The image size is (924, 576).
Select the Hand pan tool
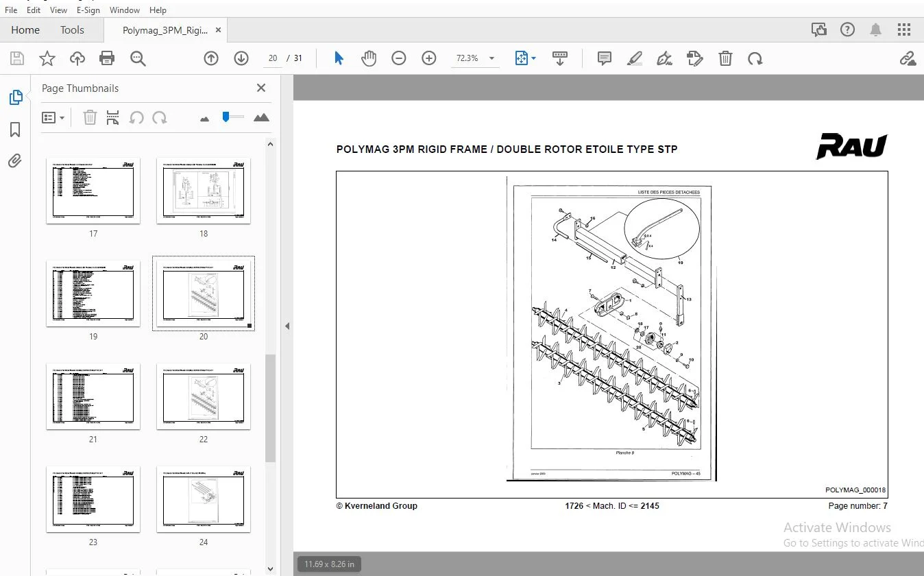click(x=369, y=58)
